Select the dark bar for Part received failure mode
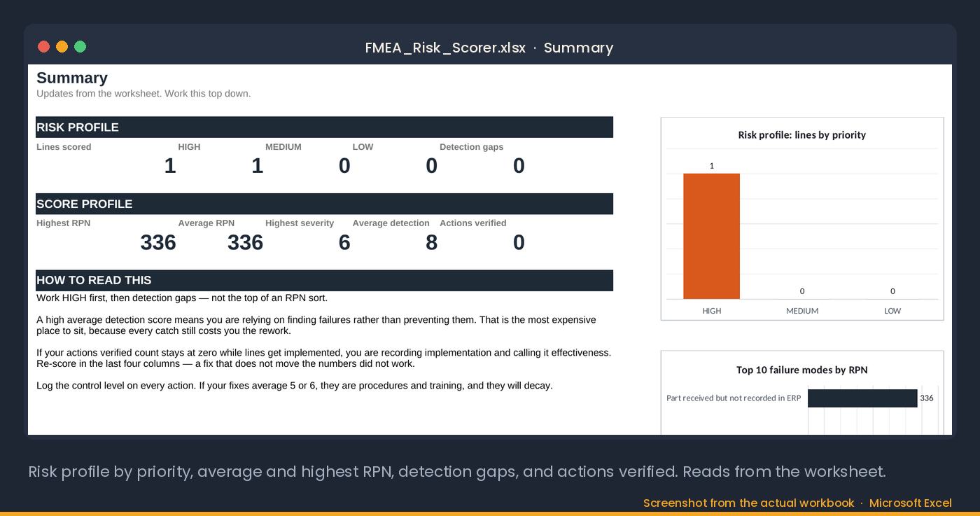This screenshot has width=980, height=516. pyautogui.click(x=862, y=398)
